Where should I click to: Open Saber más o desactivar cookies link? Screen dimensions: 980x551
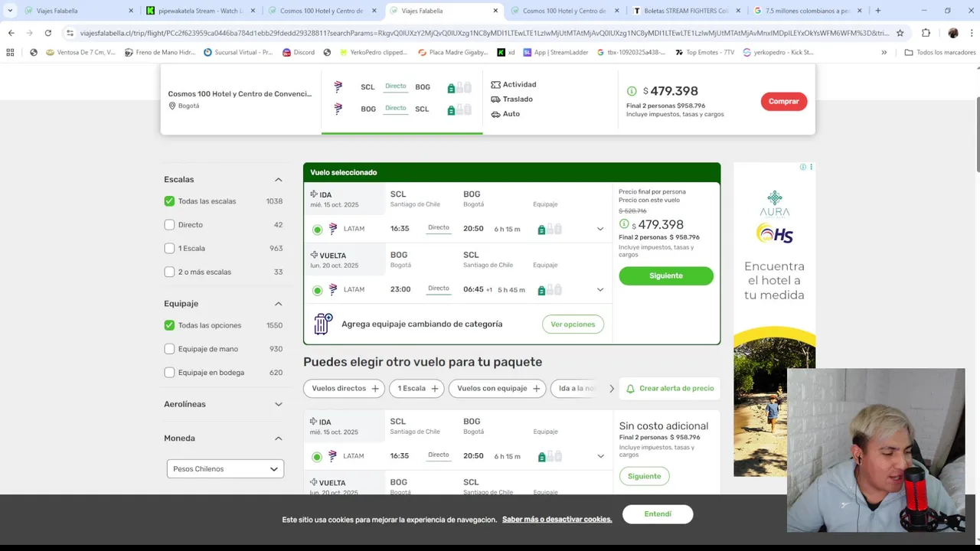(x=557, y=520)
